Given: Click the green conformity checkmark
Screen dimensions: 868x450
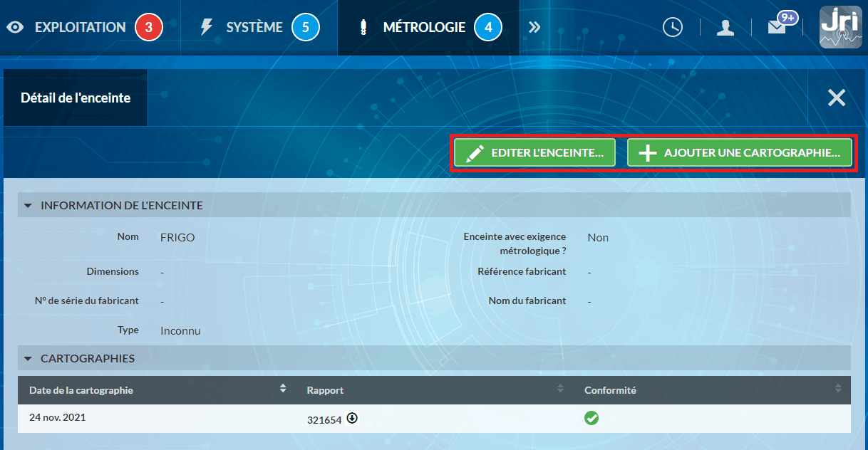Looking at the screenshot, I should coord(591,419).
